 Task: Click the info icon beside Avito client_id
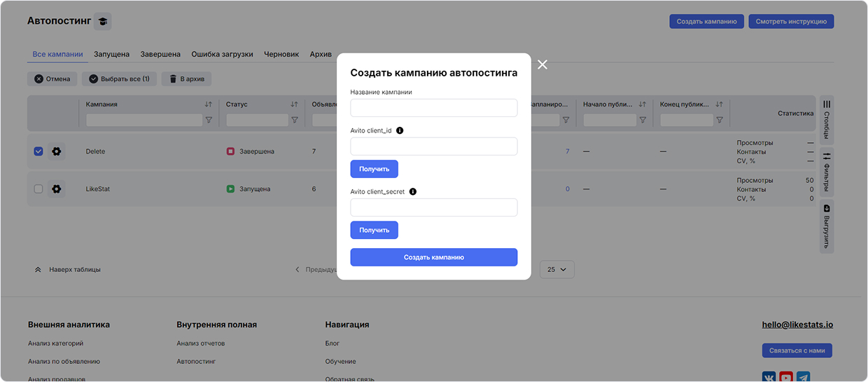pyautogui.click(x=400, y=130)
